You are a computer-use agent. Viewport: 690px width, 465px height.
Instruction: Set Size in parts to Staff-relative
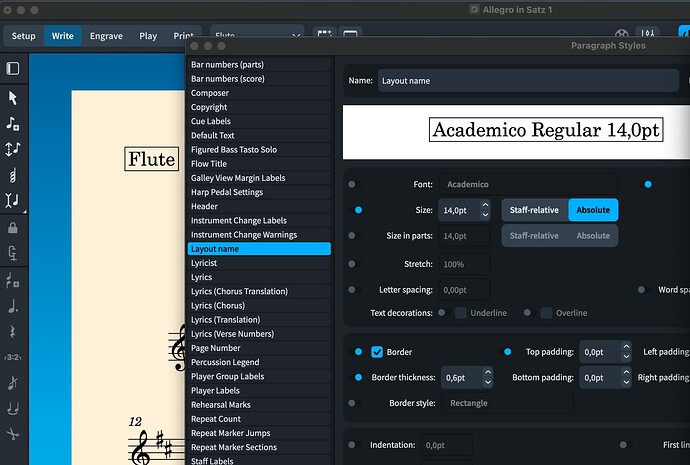click(535, 236)
